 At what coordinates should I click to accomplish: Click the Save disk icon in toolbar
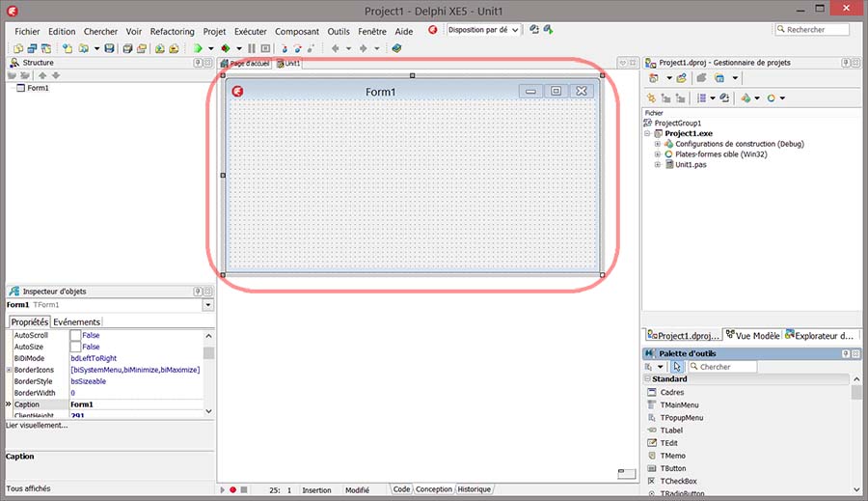tap(109, 48)
